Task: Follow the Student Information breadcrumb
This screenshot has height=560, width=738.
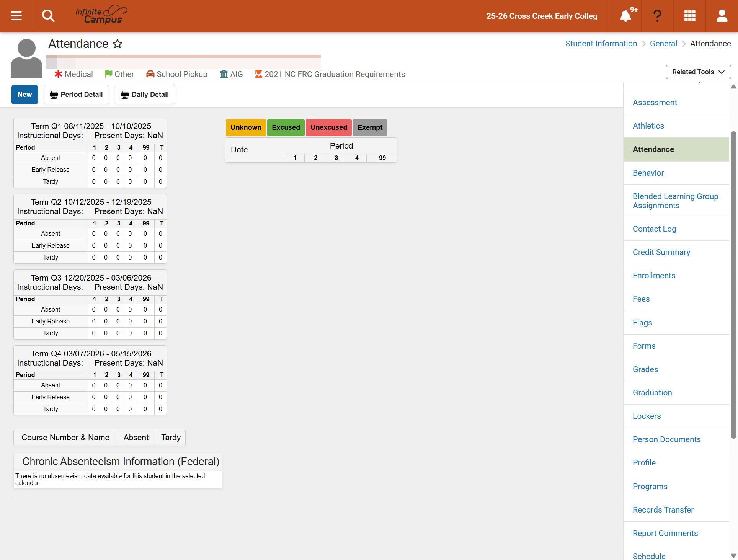Action: click(x=601, y=44)
